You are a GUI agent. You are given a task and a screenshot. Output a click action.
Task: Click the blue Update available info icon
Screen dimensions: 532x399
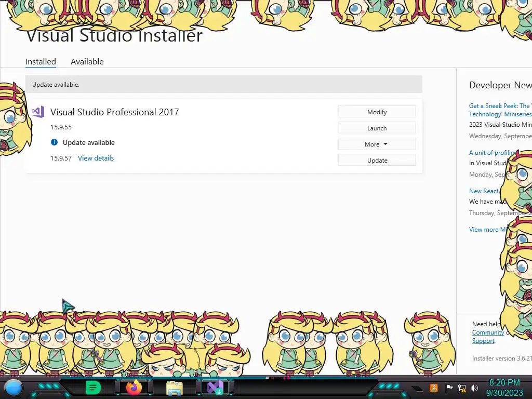54,142
